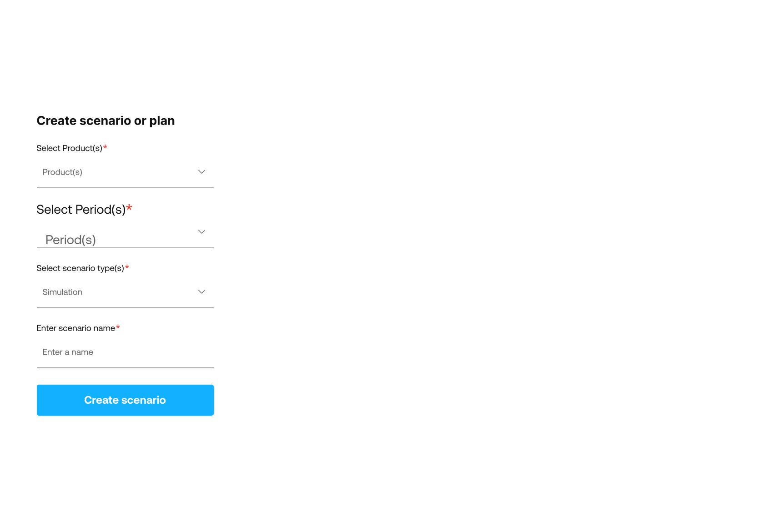Select the arrow icon on Product(s) field

click(x=201, y=172)
